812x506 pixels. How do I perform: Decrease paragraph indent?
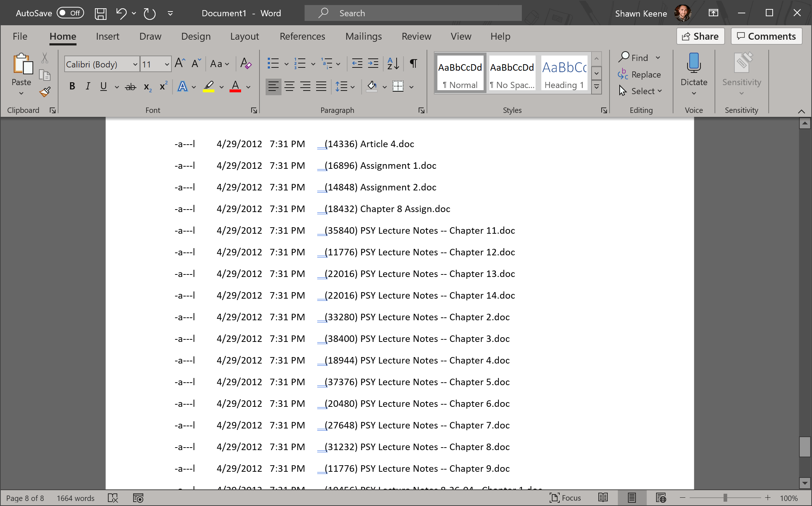(x=357, y=63)
